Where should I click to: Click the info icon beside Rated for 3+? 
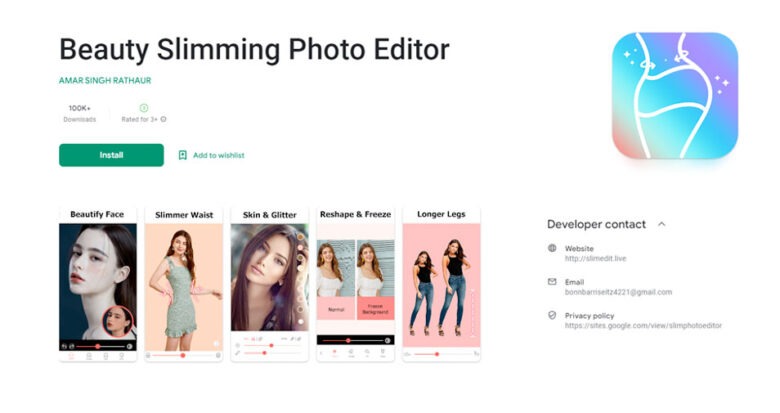pyautogui.click(x=164, y=119)
